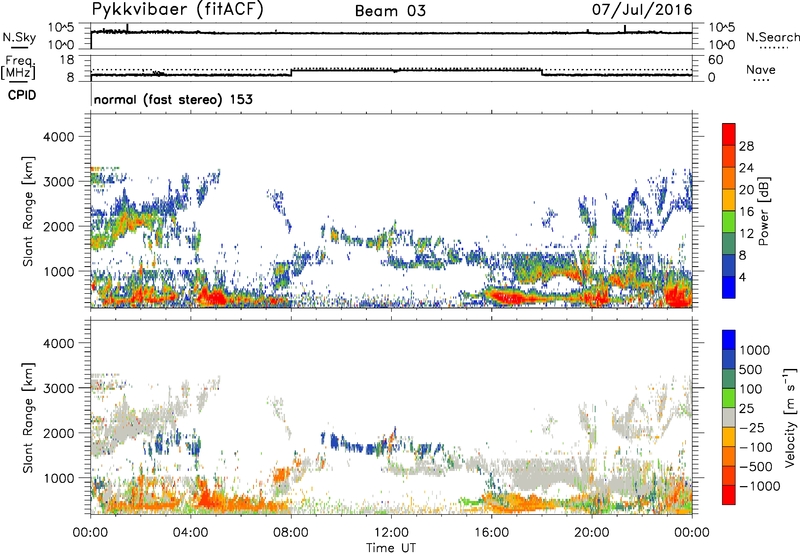
Task: Pick the yellow-orange segment of Power colorbar
Action: tap(729, 200)
